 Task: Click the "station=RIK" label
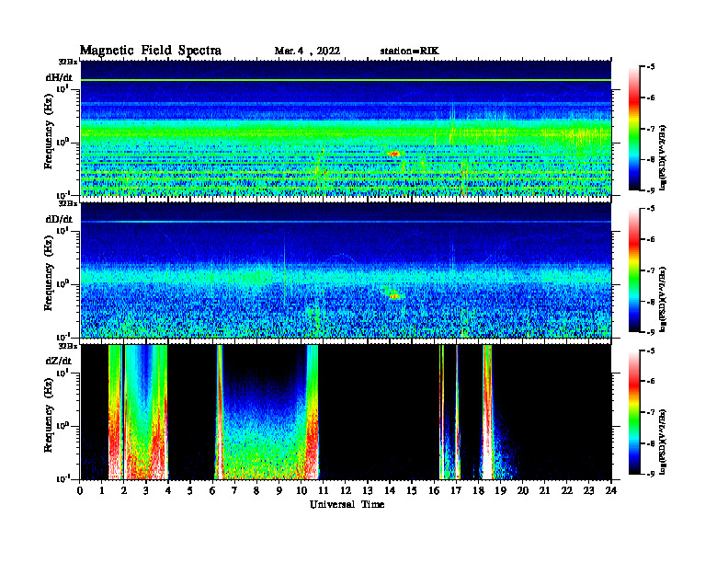click(409, 52)
